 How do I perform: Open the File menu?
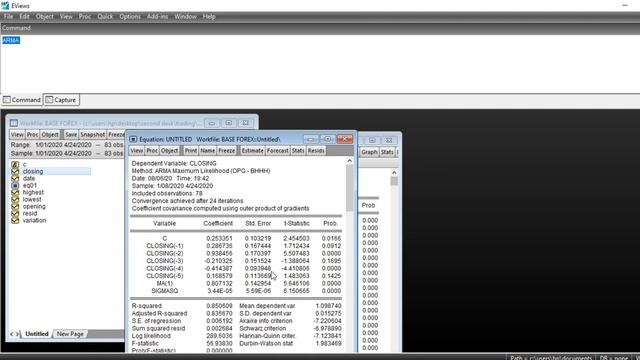pyautogui.click(x=8, y=16)
